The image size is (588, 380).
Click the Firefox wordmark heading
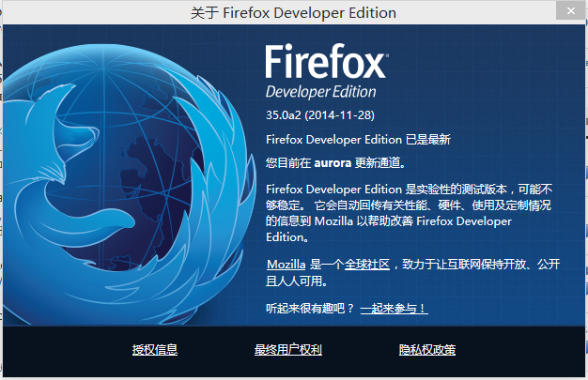(327, 61)
